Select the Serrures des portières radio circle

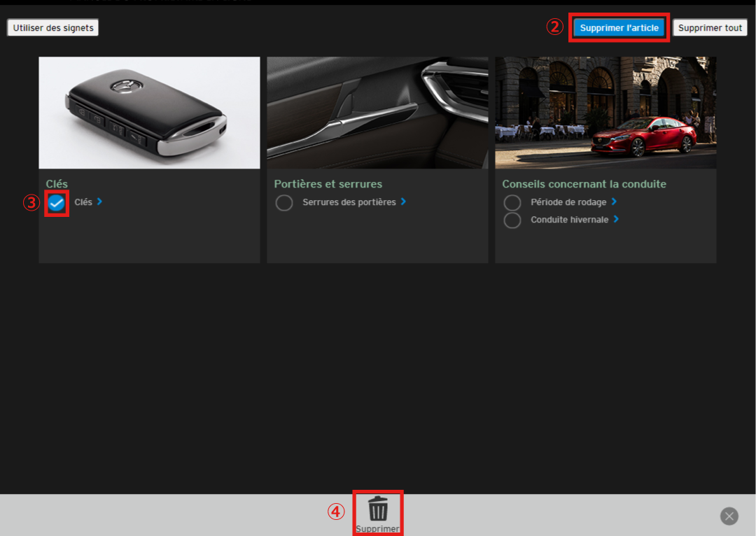(284, 203)
